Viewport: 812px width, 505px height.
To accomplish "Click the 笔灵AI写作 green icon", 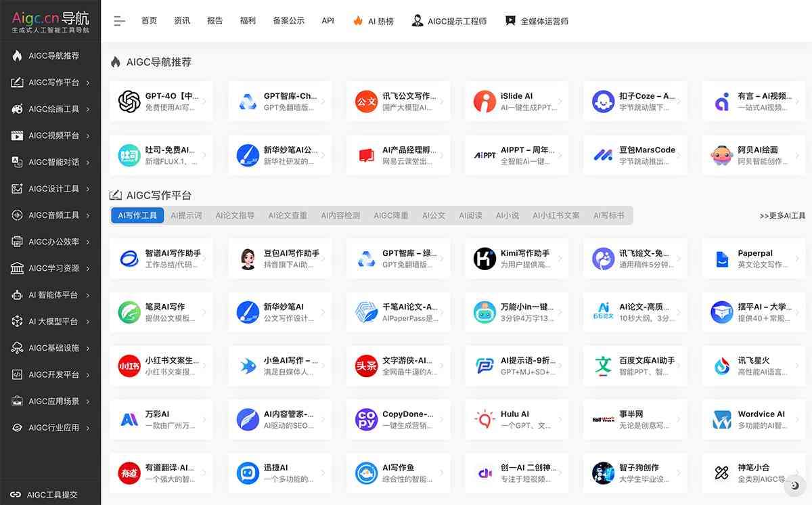I will click(x=129, y=312).
